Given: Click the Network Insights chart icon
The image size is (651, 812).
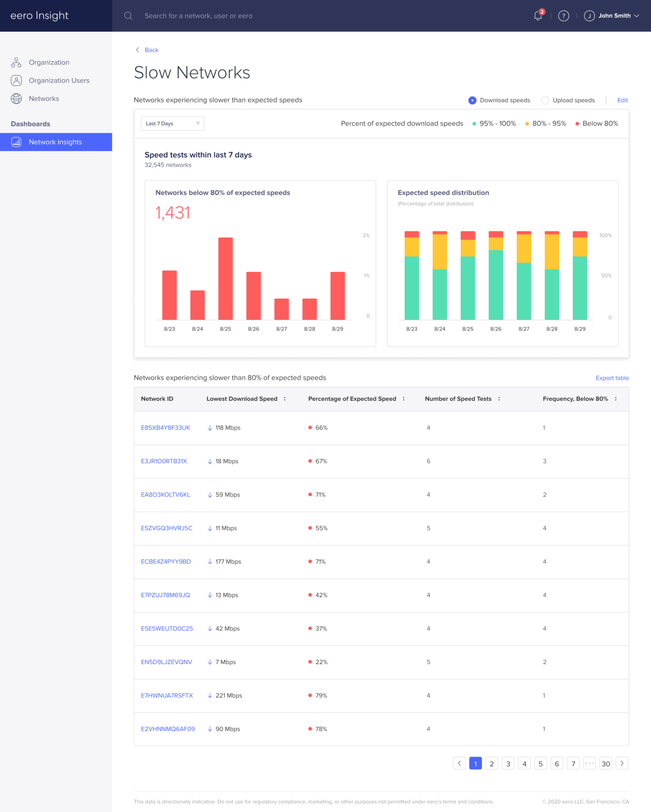Looking at the screenshot, I should coord(16,142).
